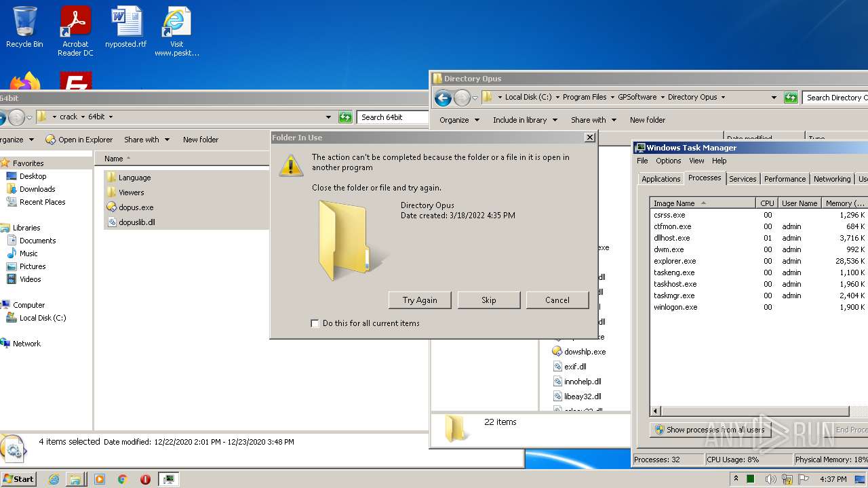Click the Opera icon in taskbar
This screenshot has height=488, width=868.
(x=145, y=479)
